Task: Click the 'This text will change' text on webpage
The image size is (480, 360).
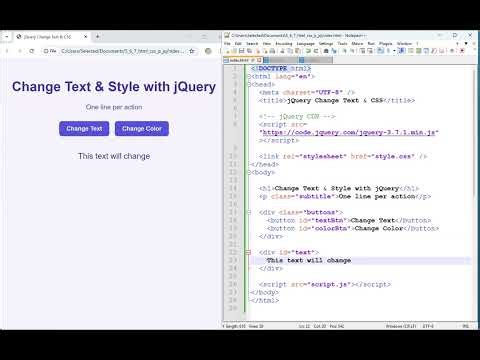Action: 114,156
